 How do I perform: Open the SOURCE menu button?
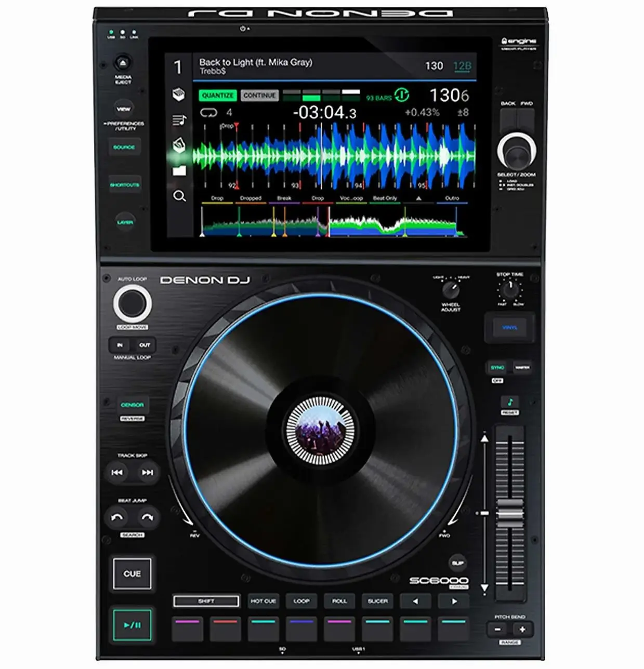tap(124, 148)
